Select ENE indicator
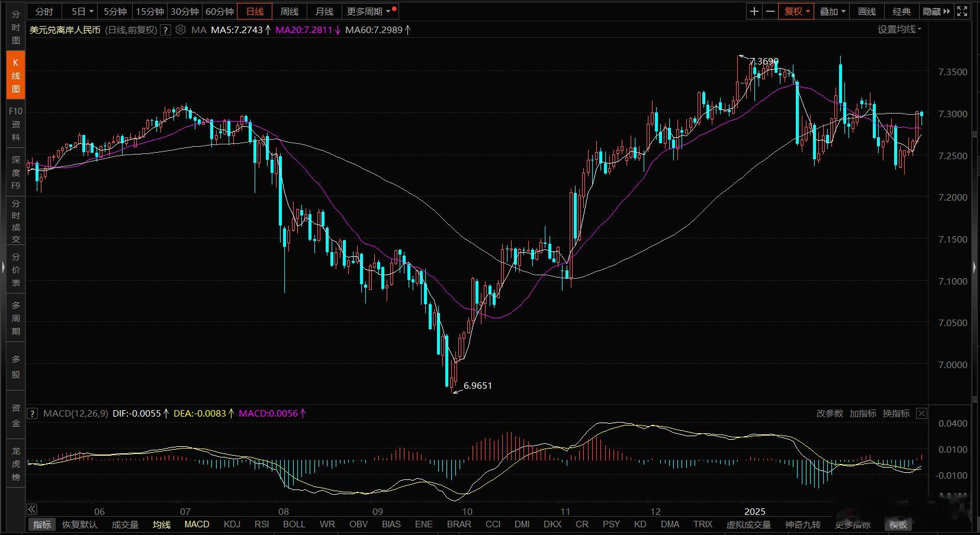The width and height of the screenshot is (980, 535). point(424,524)
